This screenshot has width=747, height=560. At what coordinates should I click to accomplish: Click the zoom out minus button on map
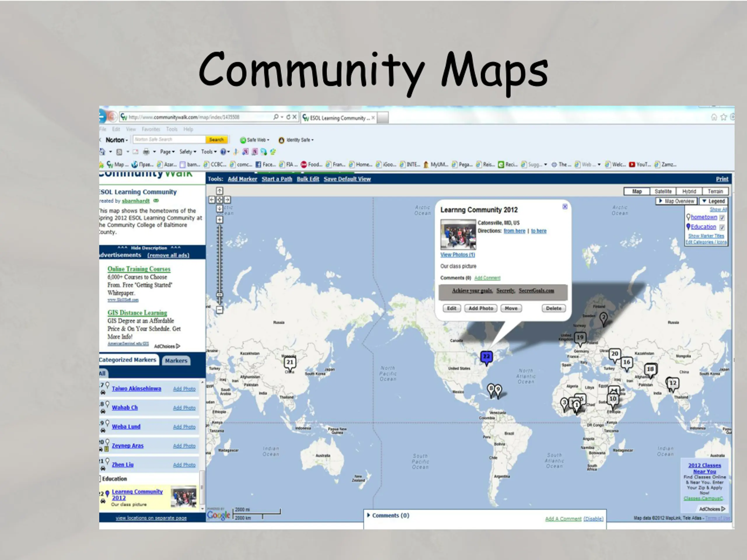[219, 309]
